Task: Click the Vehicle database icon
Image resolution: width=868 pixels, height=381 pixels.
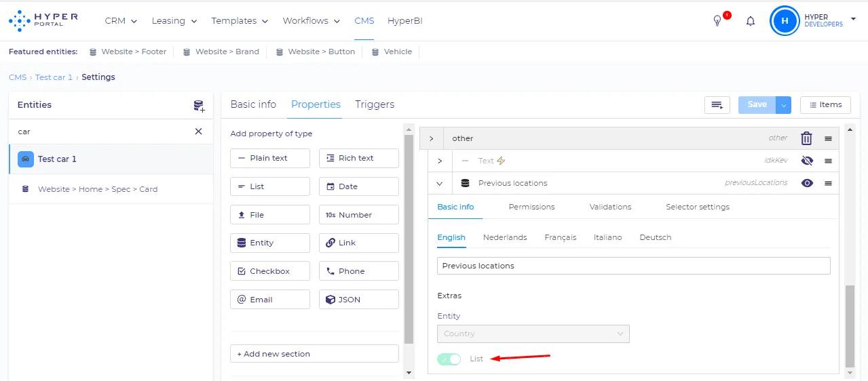Action: (x=375, y=52)
